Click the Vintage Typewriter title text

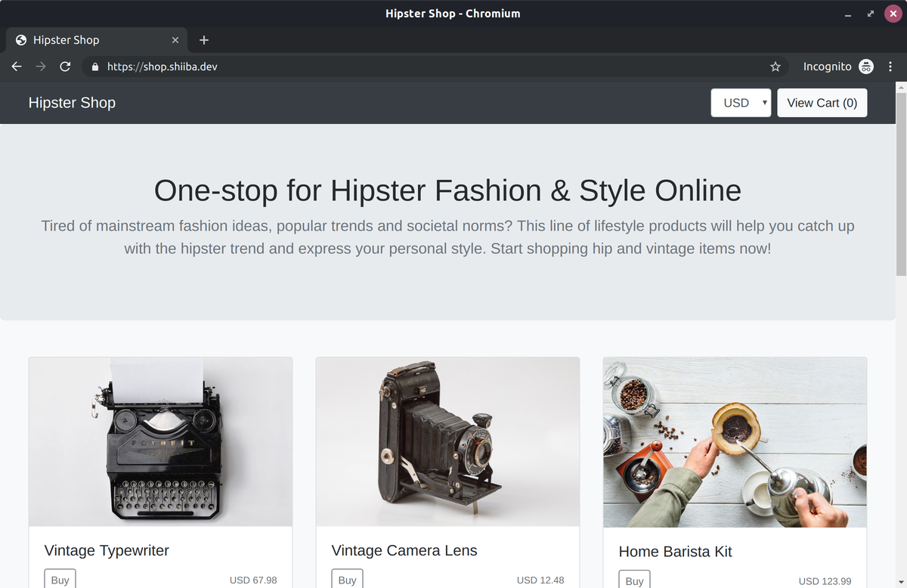(x=107, y=551)
